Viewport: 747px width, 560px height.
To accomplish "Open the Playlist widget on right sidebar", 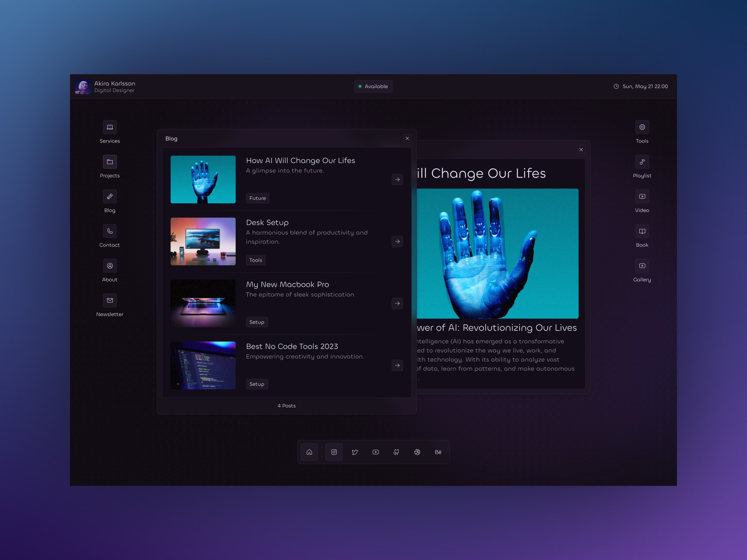I will [x=642, y=162].
